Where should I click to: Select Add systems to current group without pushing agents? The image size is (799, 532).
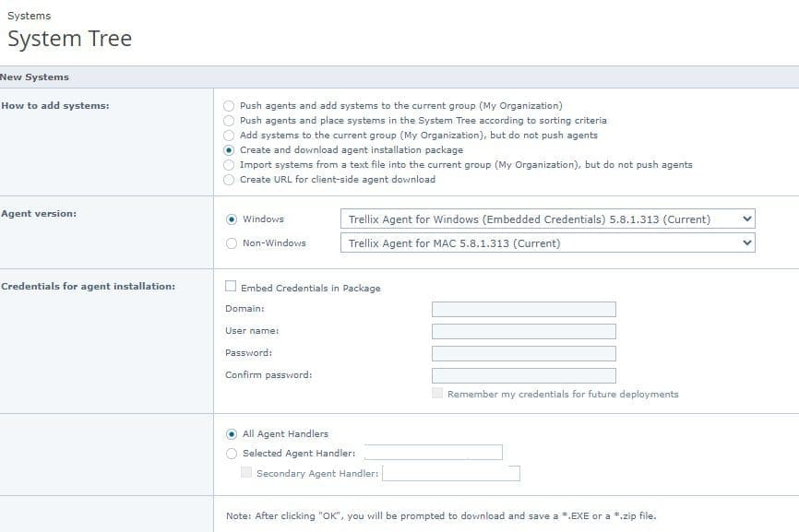tap(229, 136)
